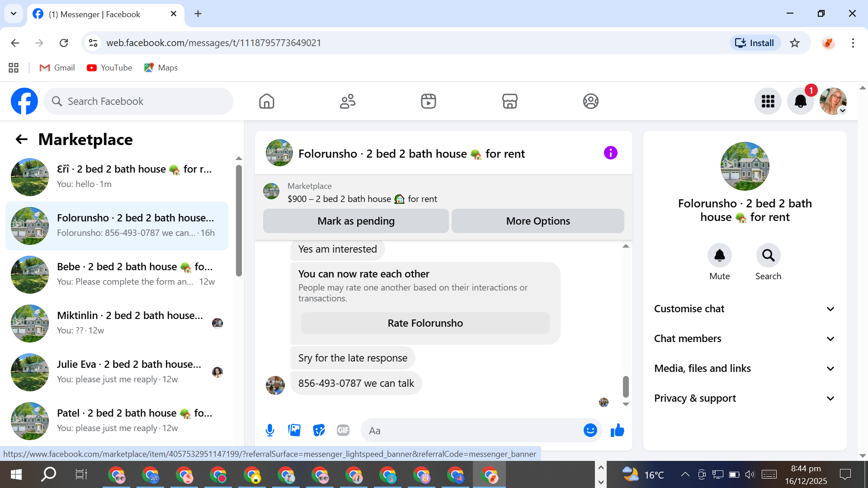Open the Maps bookmark

point(161,68)
